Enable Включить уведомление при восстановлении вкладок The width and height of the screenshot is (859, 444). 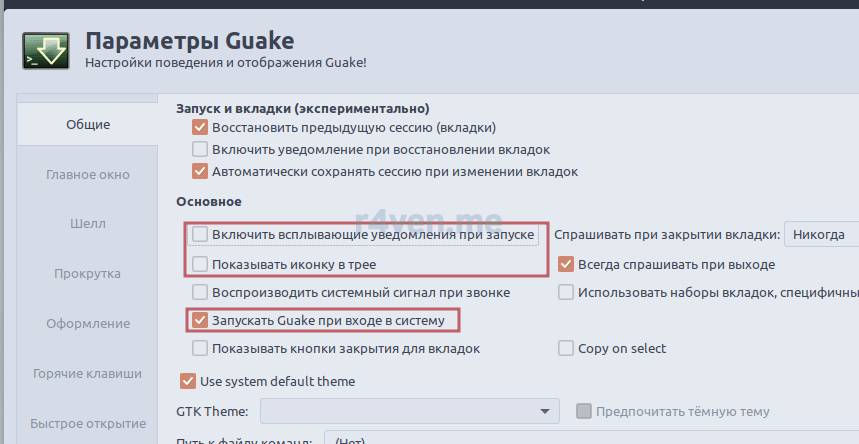click(x=200, y=150)
